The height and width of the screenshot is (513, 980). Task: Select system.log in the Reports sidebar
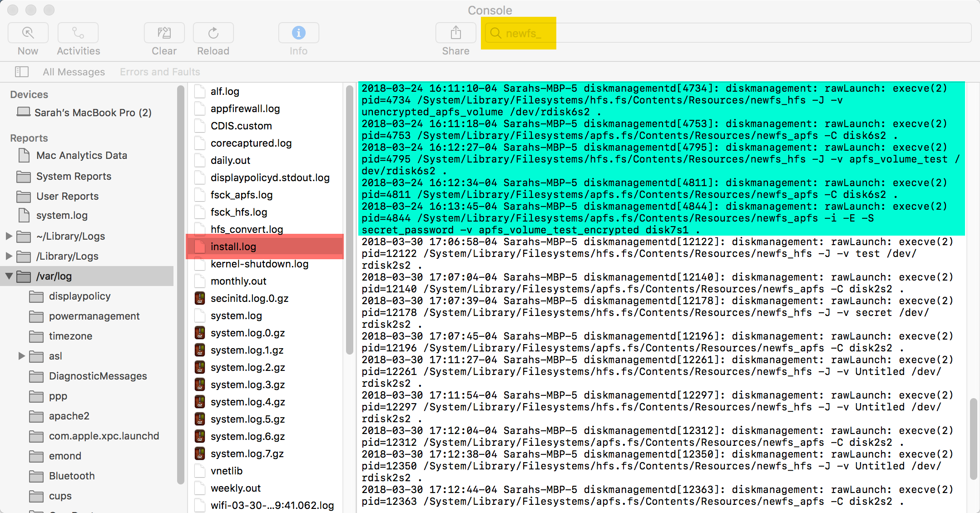53,215
